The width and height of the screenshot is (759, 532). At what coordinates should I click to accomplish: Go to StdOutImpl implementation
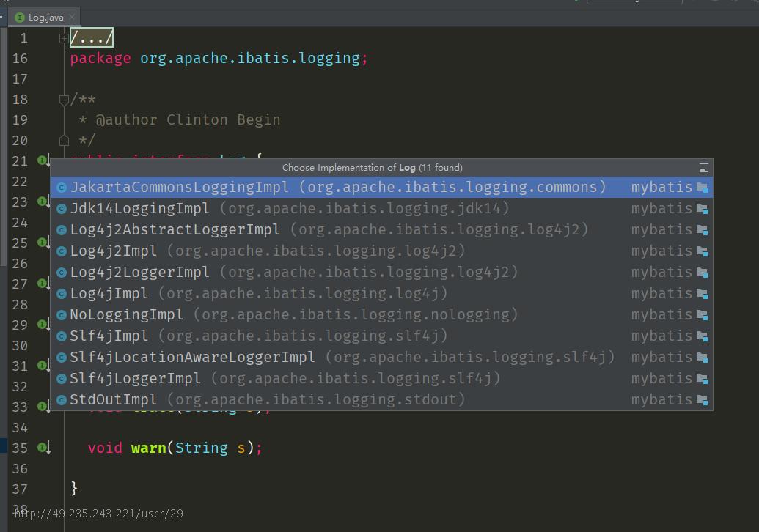381,400
